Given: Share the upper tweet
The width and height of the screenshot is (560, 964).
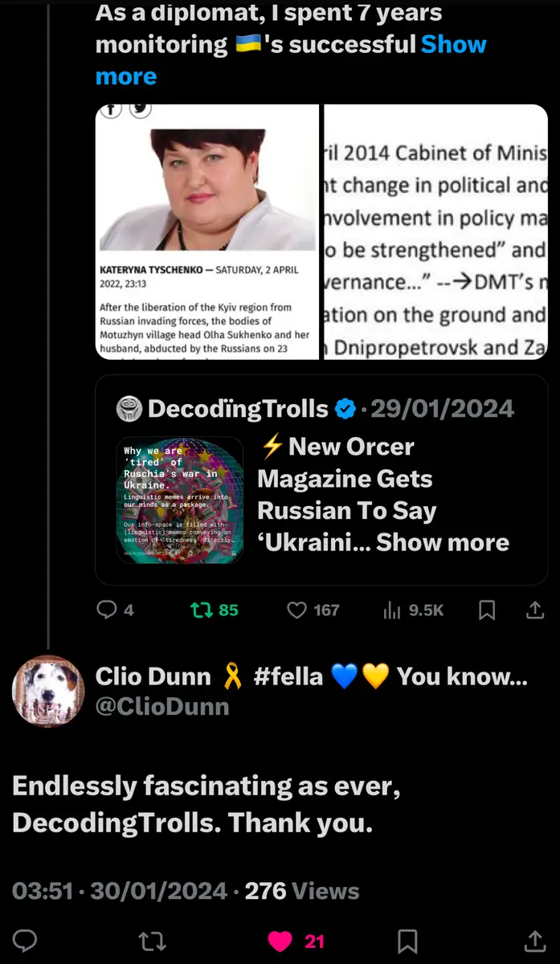Looking at the screenshot, I should [x=534, y=611].
